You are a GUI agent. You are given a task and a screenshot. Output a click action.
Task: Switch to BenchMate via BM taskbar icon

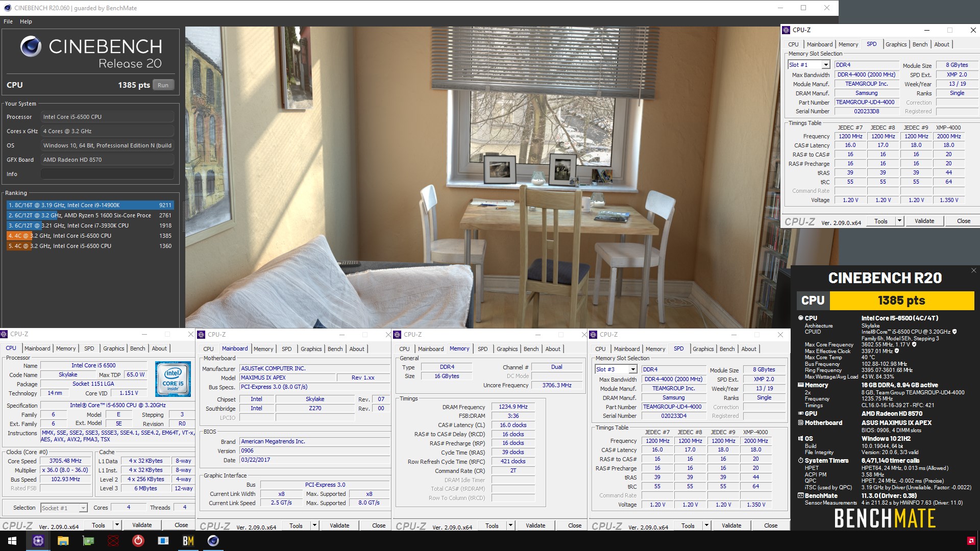pos(188,541)
